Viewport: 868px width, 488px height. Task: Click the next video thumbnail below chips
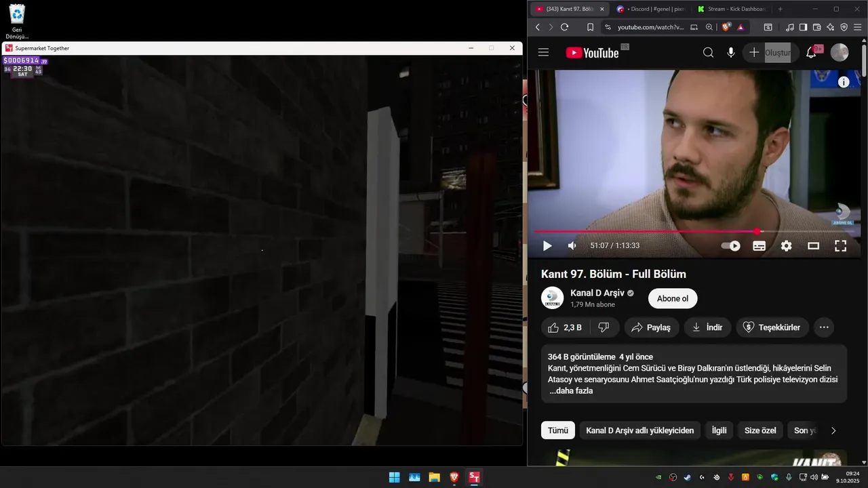point(694,457)
